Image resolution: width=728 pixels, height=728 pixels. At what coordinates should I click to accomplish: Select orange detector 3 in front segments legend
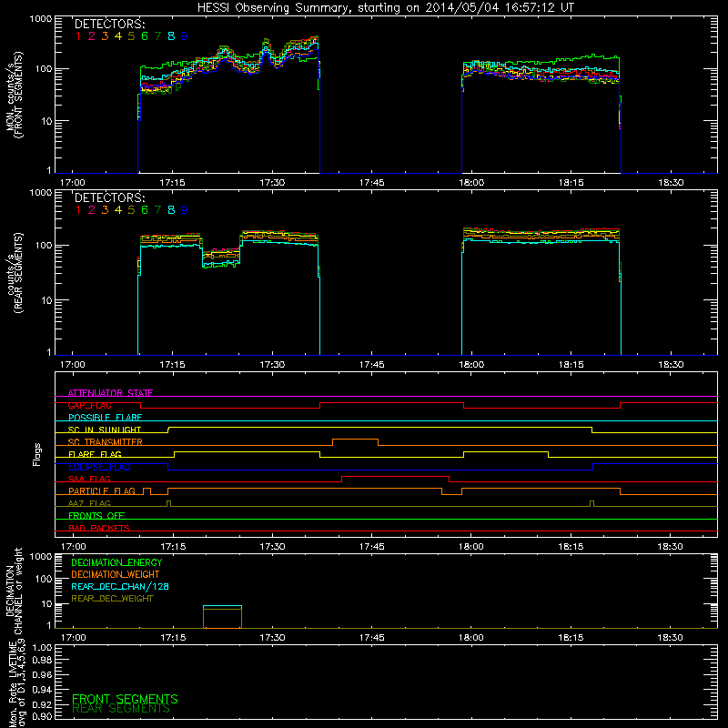(105, 36)
